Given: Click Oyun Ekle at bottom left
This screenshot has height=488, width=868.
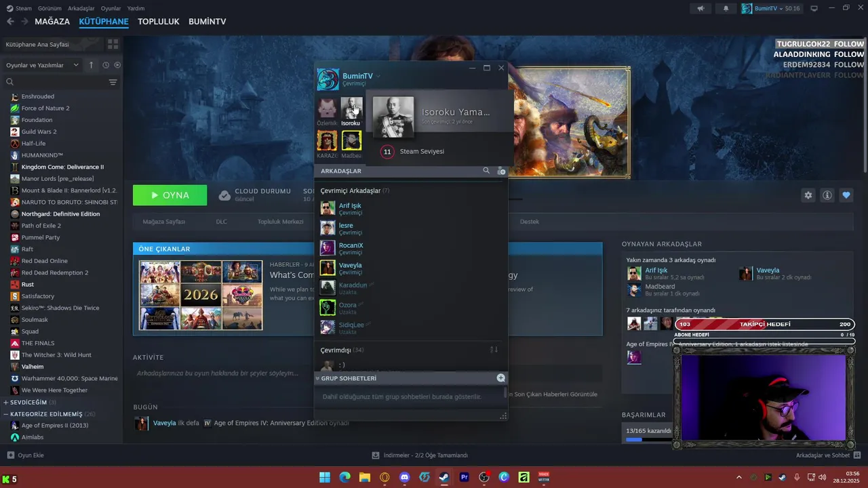Looking at the screenshot, I should click(x=25, y=455).
